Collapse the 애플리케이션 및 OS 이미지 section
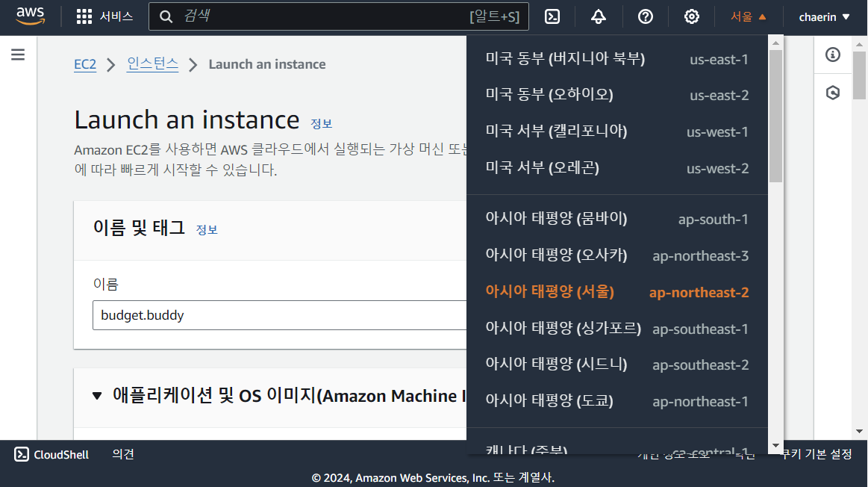The image size is (868, 487). [x=97, y=396]
